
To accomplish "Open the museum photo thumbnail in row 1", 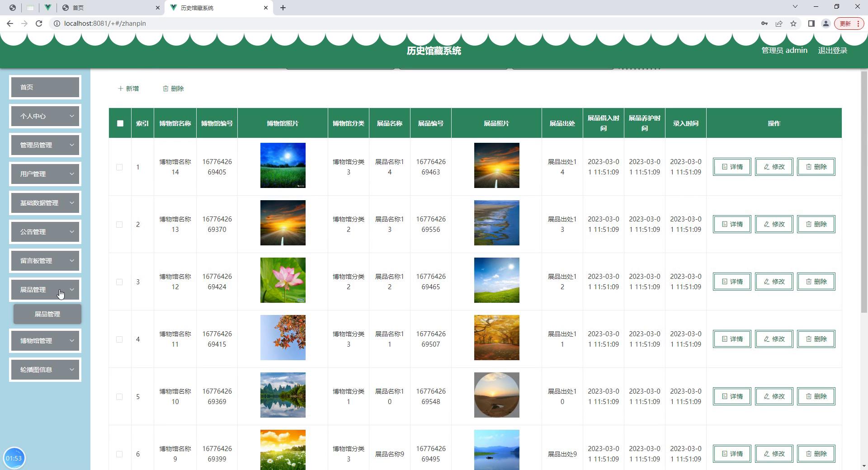I will coord(283,165).
